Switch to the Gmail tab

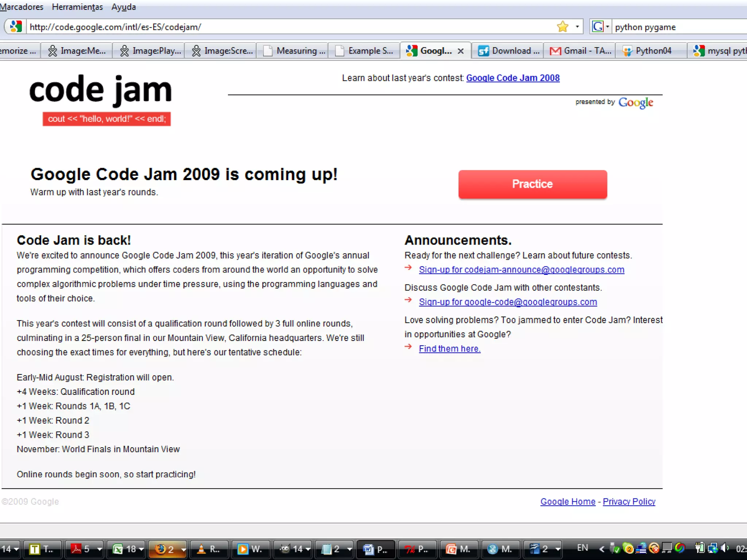(x=580, y=51)
